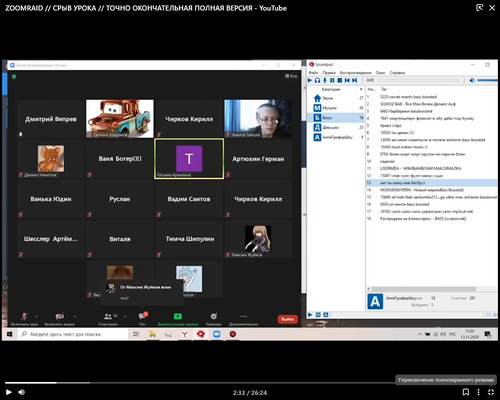Toggle YouTube fullscreen mode button

coord(491,392)
